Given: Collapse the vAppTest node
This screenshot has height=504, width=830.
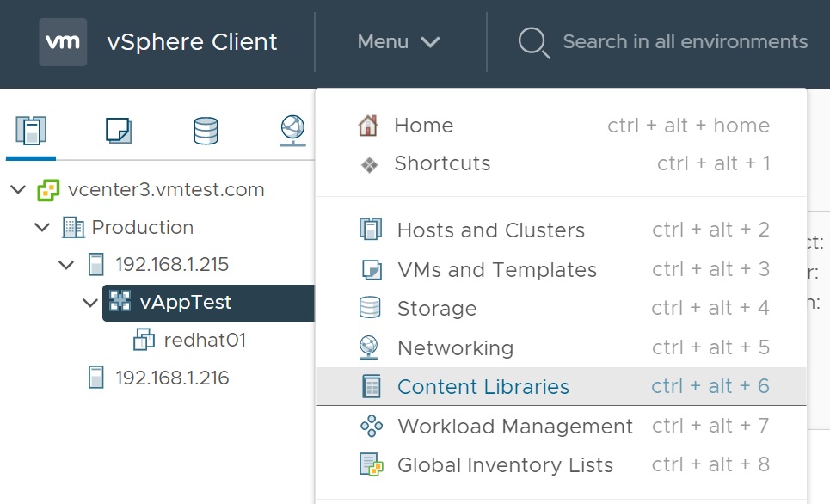Looking at the screenshot, I should 90,303.
